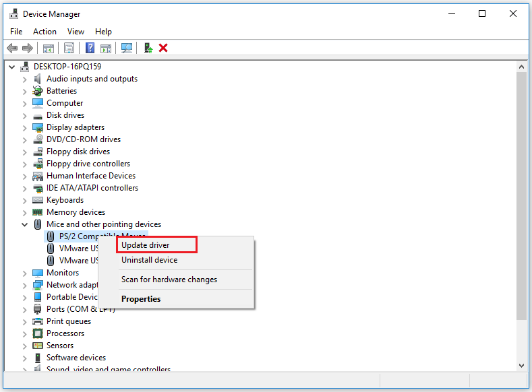532x392 pixels.
Task: Click the red X Uninstall device icon
Action: click(163, 48)
